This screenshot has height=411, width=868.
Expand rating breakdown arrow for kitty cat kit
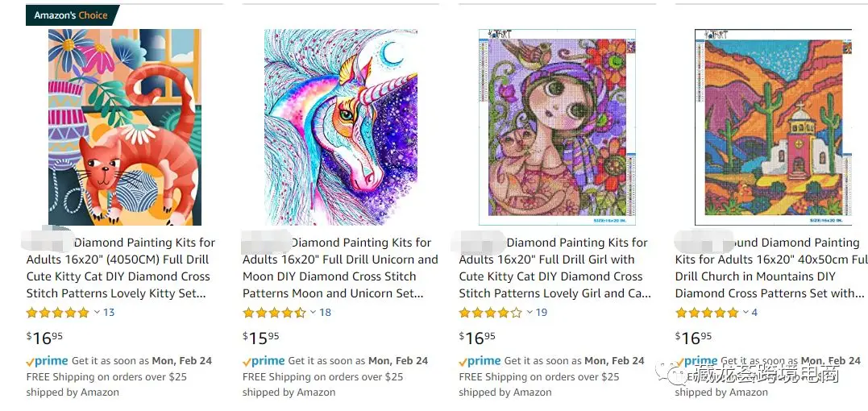[x=98, y=312]
